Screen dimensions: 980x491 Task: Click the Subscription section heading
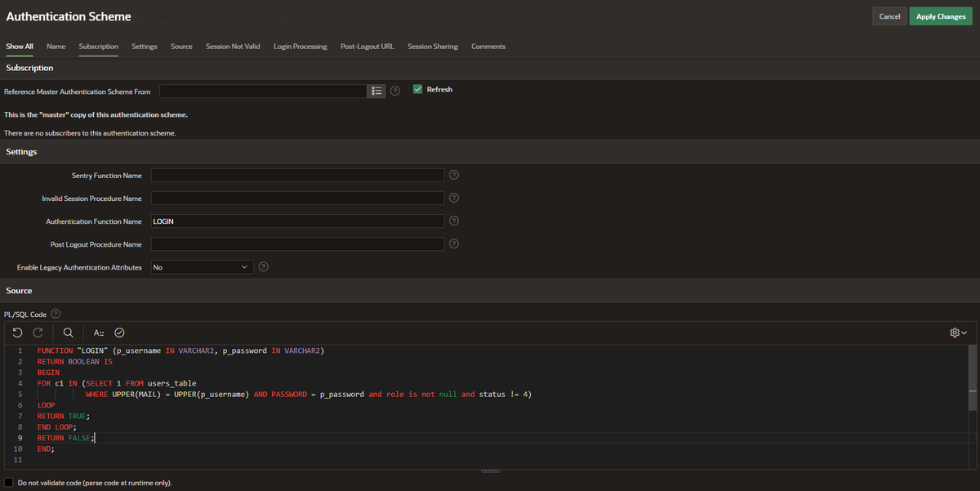tap(29, 68)
